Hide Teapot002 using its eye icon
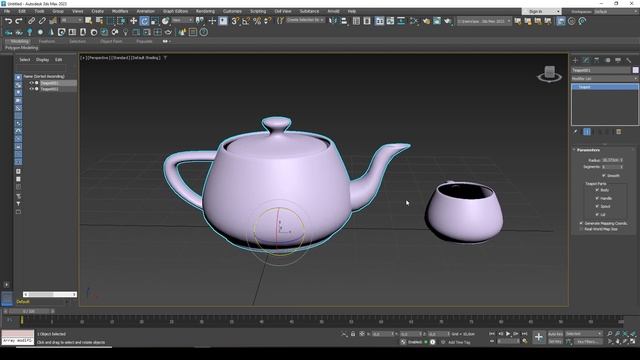Viewport: 640px width, 360px height. (x=31, y=89)
